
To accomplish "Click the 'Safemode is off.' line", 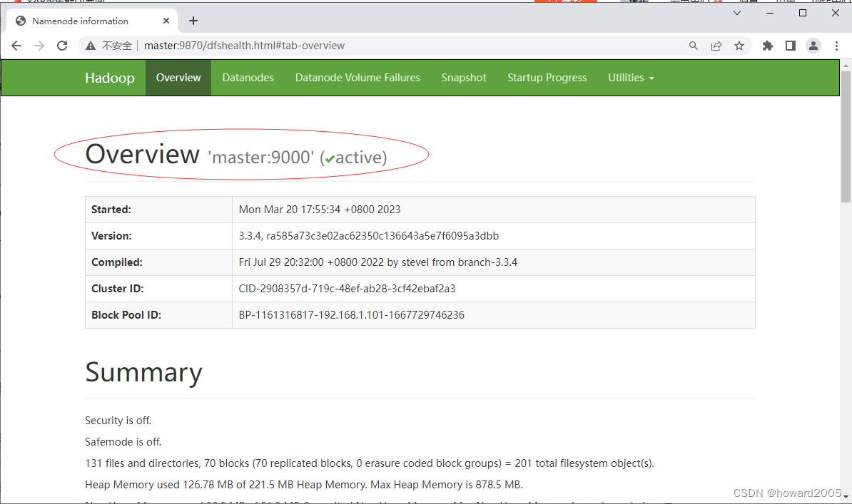I will (123, 441).
